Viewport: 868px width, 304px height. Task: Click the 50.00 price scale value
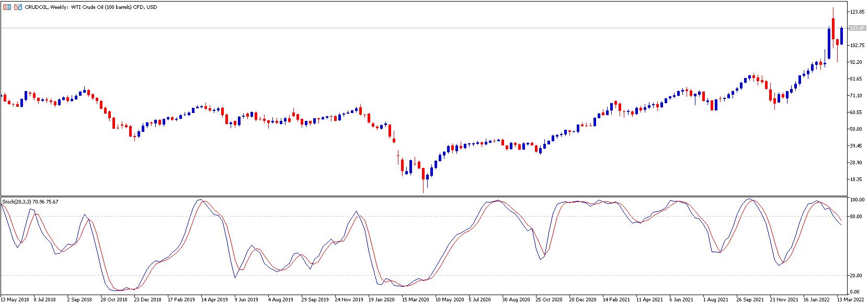(x=856, y=129)
